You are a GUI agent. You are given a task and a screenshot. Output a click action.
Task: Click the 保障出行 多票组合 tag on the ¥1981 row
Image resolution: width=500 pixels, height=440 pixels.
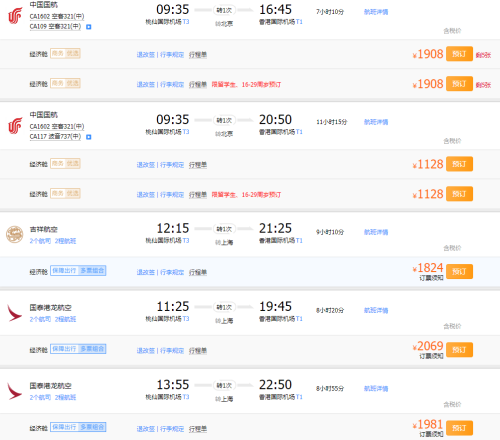[x=78, y=427]
